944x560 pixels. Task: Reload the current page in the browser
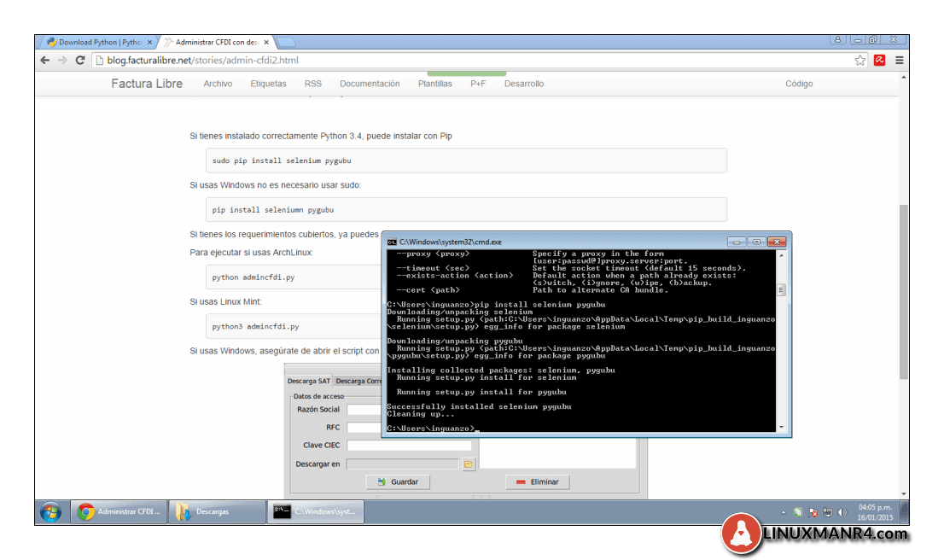coord(79,60)
